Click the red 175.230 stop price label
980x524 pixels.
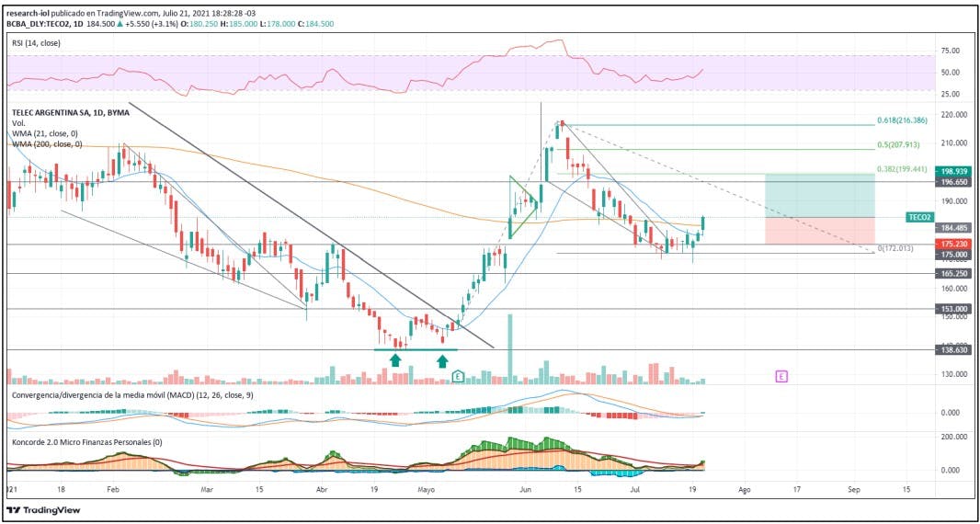tap(952, 244)
